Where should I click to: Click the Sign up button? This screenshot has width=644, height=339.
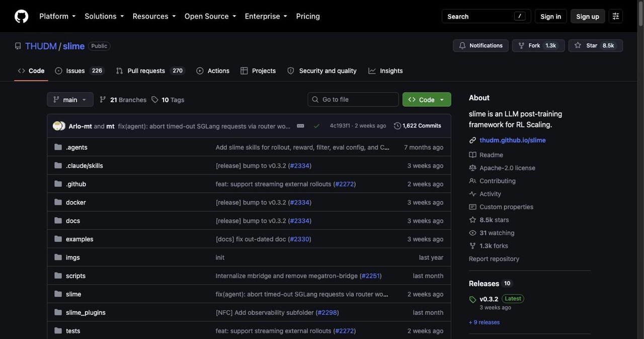588,16
